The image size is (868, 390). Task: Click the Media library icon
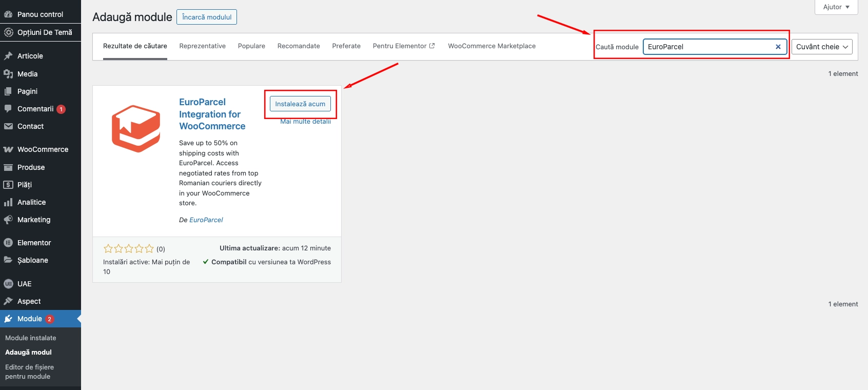point(8,74)
